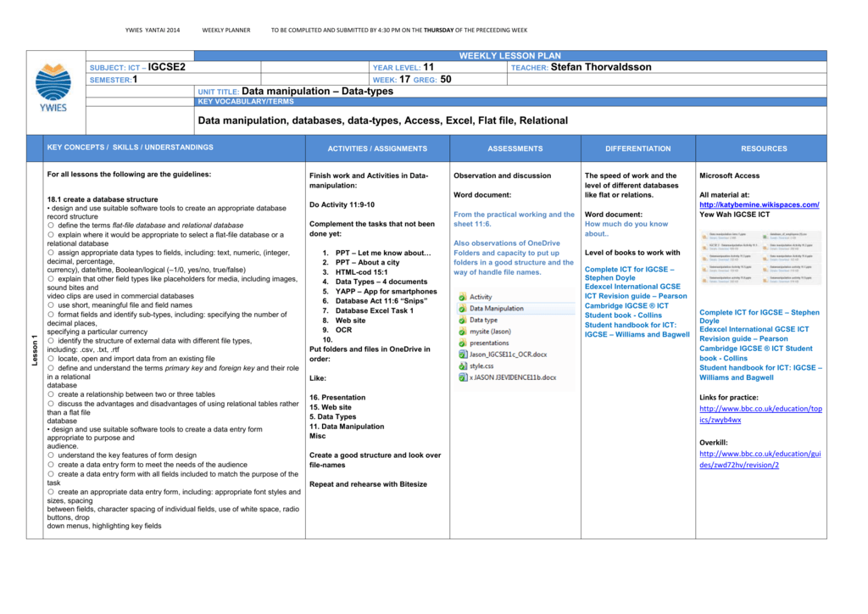
Task: Click 'Level of books to work with' text
Action: tap(632, 253)
